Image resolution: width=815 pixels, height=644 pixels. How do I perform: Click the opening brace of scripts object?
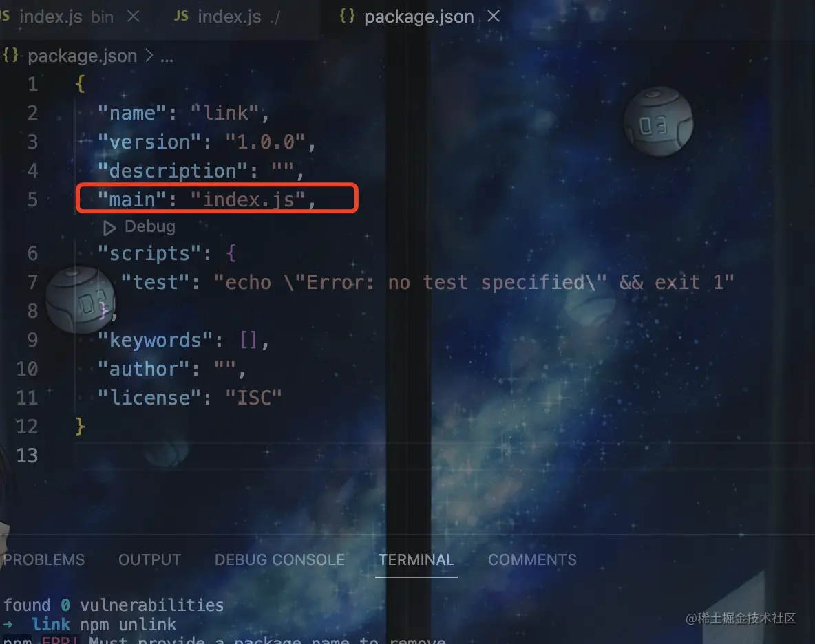pyautogui.click(x=231, y=253)
